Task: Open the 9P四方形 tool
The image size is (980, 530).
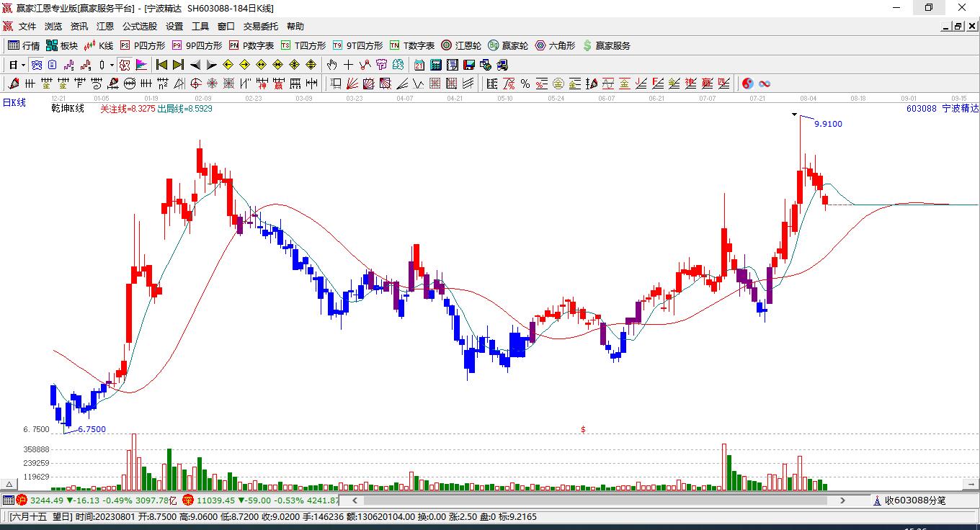Action: [x=197, y=45]
